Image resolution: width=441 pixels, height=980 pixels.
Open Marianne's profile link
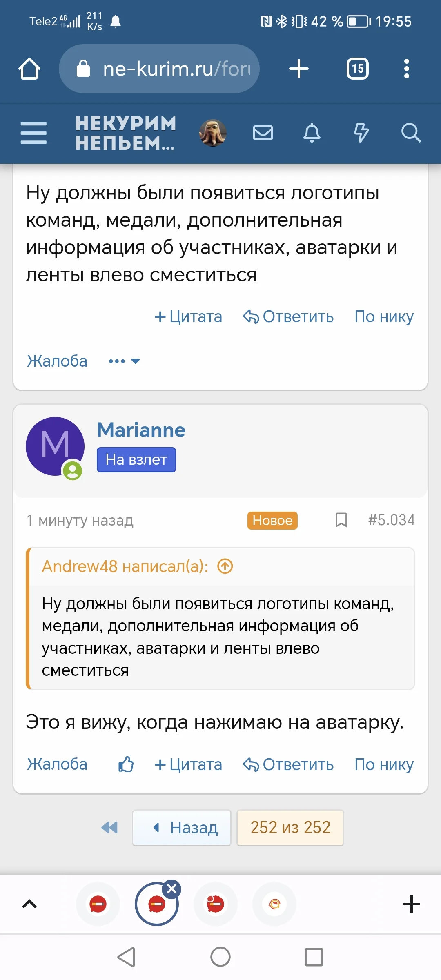tap(141, 430)
